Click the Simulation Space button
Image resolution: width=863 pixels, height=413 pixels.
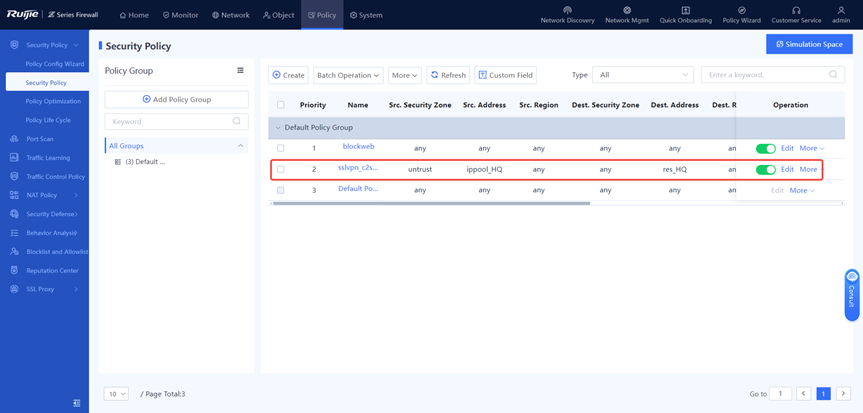click(809, 44)
